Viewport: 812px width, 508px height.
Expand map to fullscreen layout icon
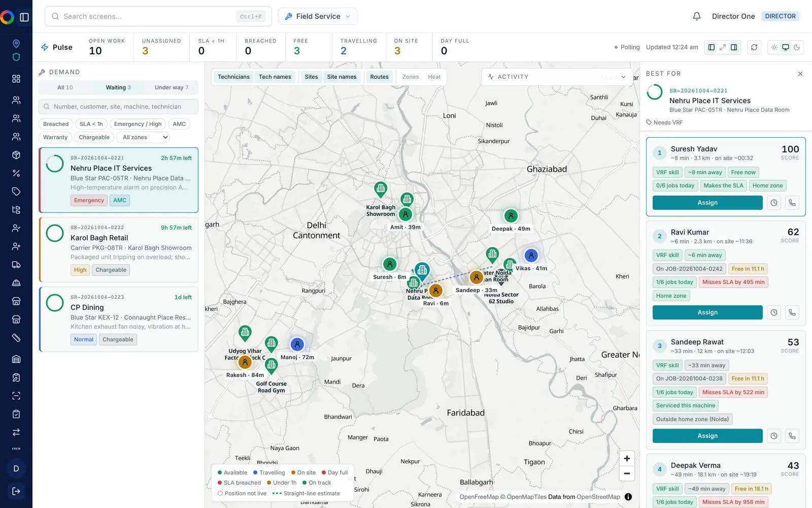coord(723,47)
